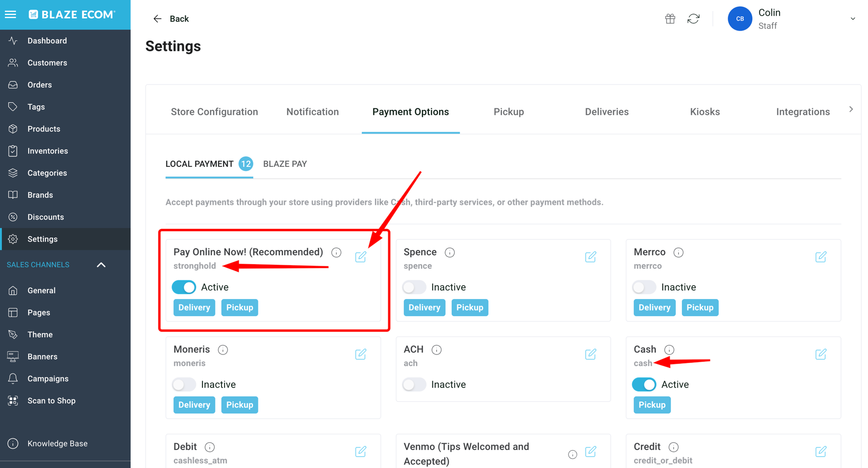Viewport: 868px width, 468px height.
Task: Open the Deliveries settings tab
Action: 607,111
